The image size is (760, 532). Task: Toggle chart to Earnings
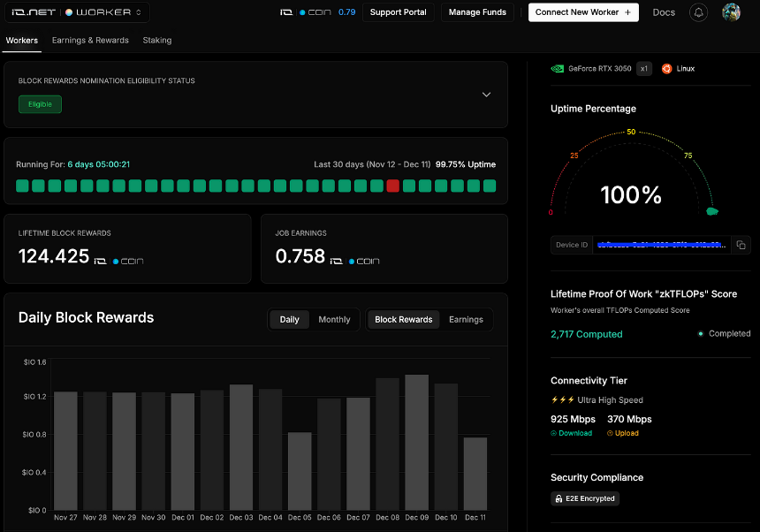click(x=466, y=320)
